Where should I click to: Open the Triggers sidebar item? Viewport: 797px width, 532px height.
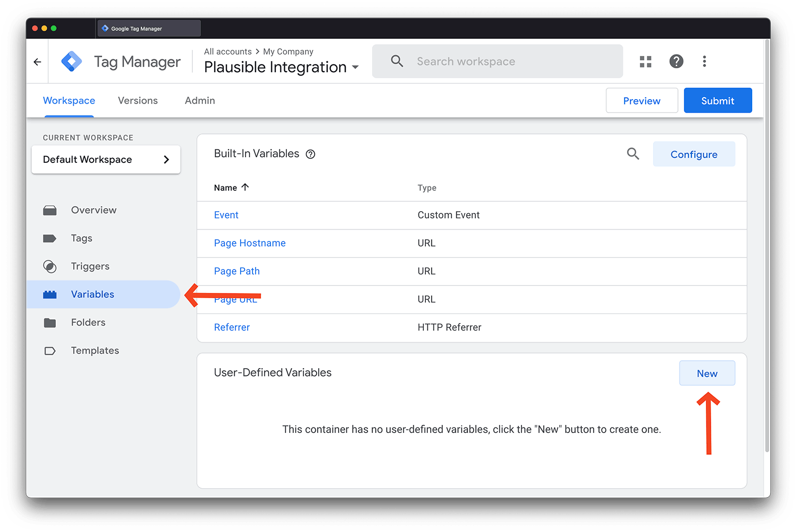(90, 266)
